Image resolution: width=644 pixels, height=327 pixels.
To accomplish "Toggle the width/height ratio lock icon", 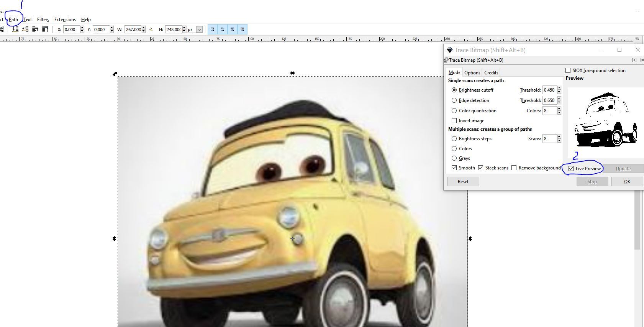I will [151, 30].
